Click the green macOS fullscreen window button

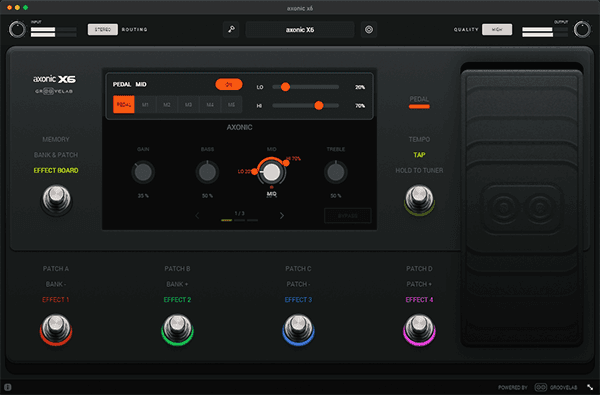pyautogui.click(x=25, y=7)
